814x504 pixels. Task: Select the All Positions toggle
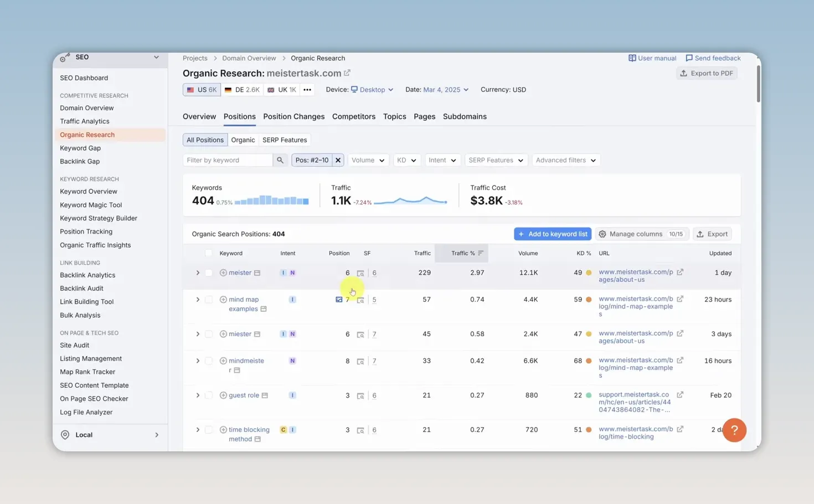click(x=205, y=140)
